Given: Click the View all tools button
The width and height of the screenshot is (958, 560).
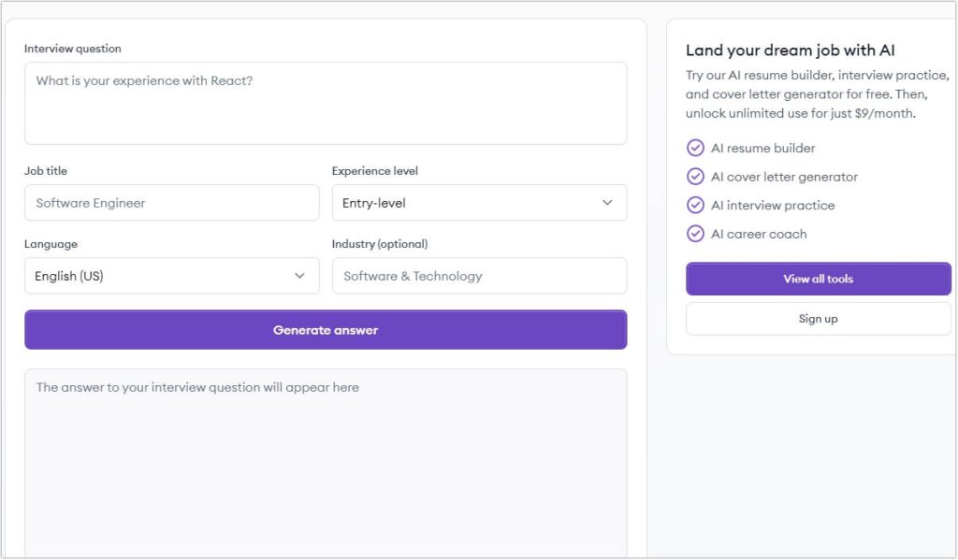Looking at the screenshot, I should 818,279.
